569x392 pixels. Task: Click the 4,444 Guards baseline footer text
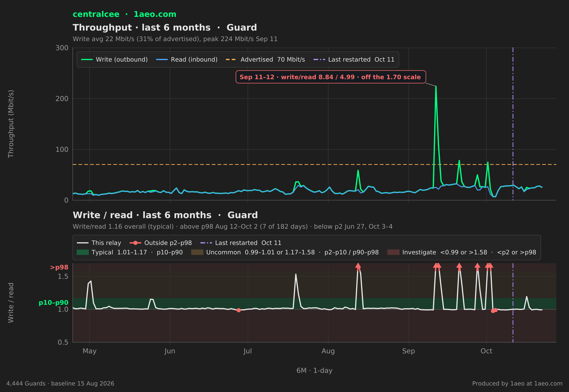coord(60,384)
